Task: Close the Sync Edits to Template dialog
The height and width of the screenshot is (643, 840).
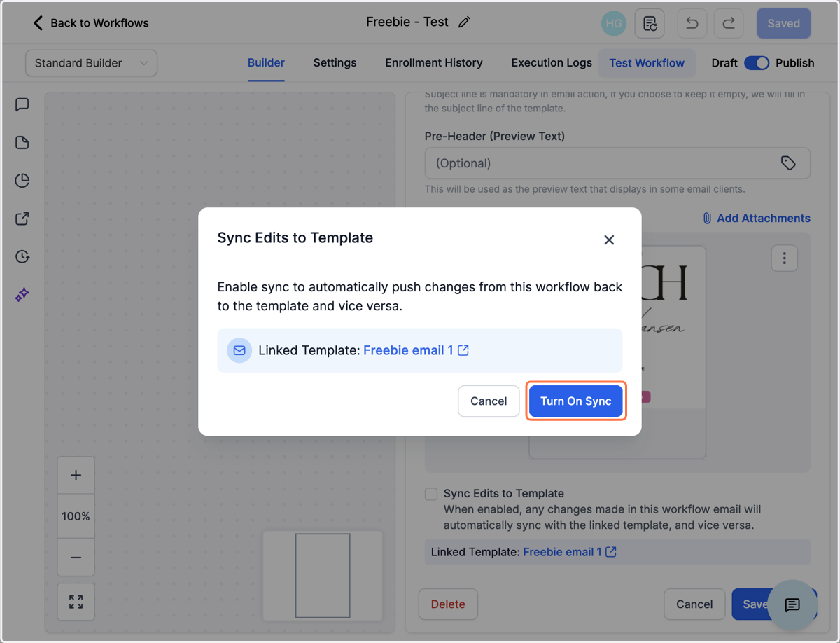Action: 609,240
